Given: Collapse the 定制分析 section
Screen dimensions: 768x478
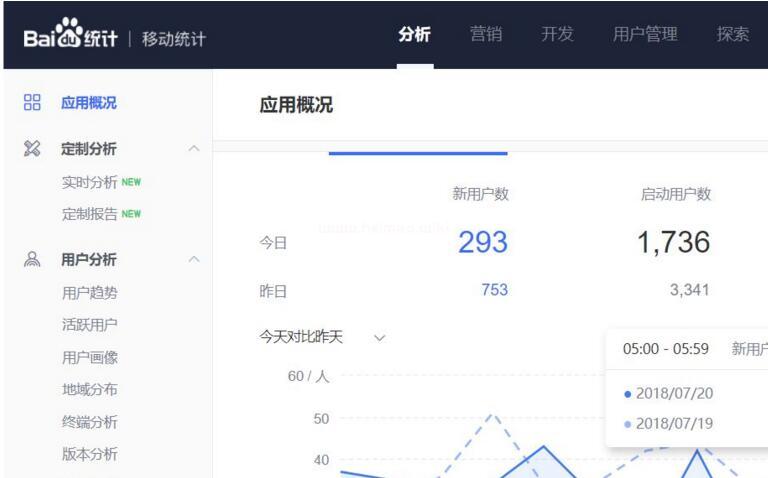Looking at the screenshot, I should coord(194,149).
